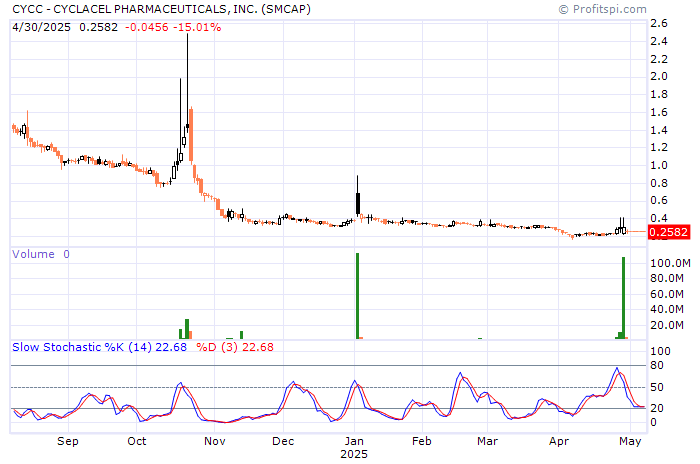Click the Feb month axis label
This screenshot has height=464, width=700.
tap(422, 441)
